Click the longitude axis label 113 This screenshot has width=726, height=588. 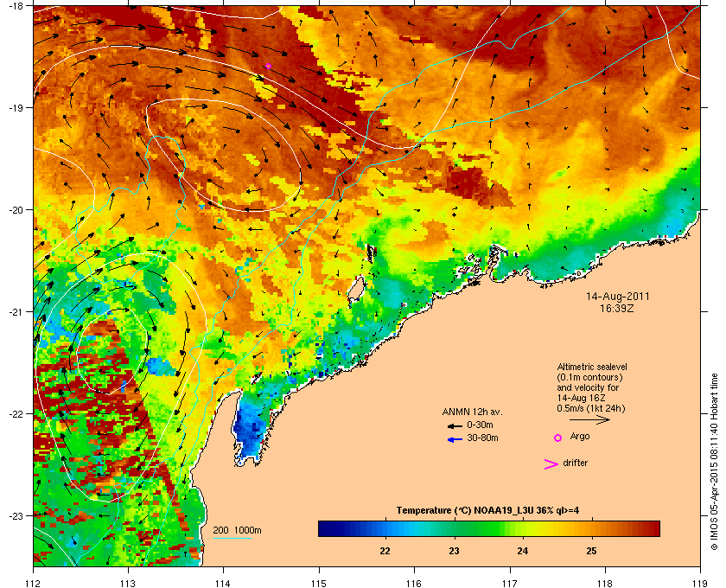pos(128,584)
